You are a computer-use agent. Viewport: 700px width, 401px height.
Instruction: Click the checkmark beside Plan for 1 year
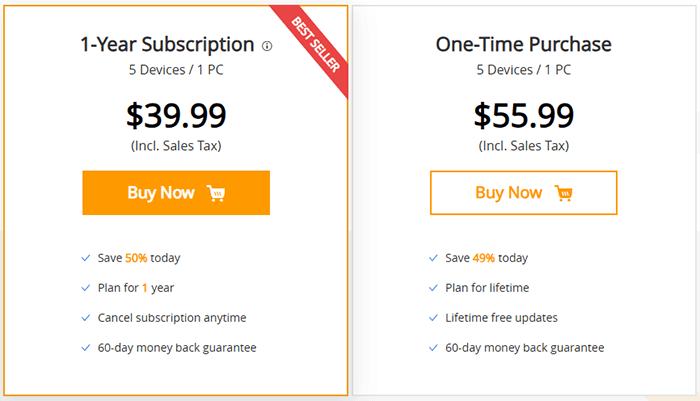pos(86,288)
